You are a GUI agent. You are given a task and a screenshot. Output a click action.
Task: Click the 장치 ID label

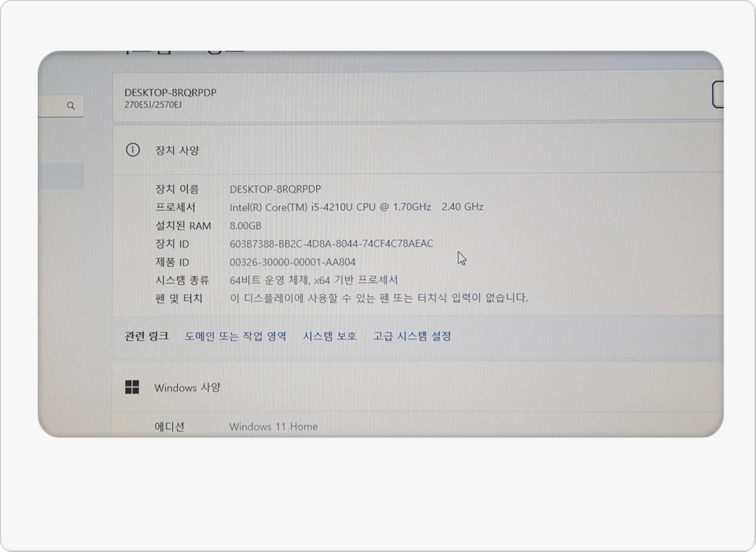click(x=172, y=244)
